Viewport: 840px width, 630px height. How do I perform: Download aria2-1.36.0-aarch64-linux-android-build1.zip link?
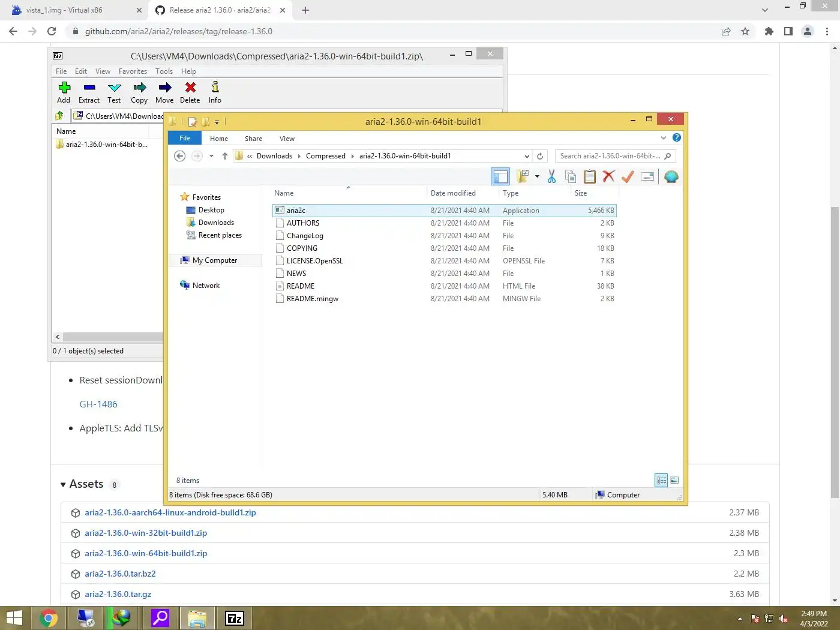coord(170,512)
